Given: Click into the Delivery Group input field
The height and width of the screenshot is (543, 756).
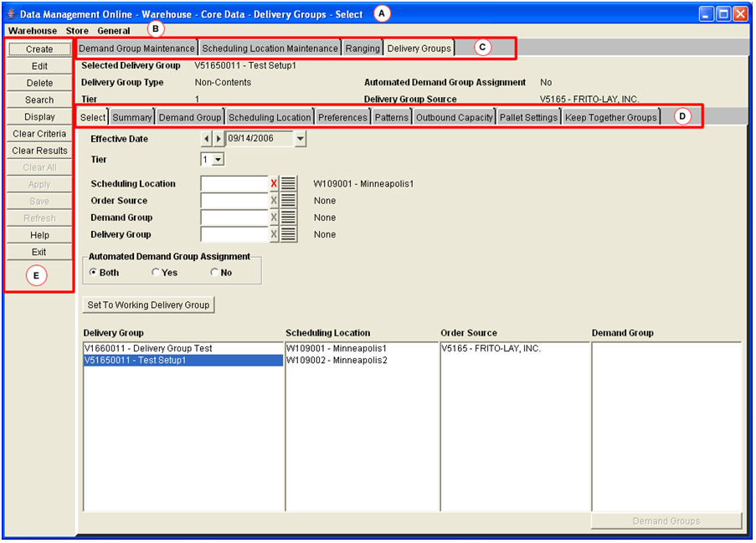Looking at the screenshot, I should click(234, 234).
